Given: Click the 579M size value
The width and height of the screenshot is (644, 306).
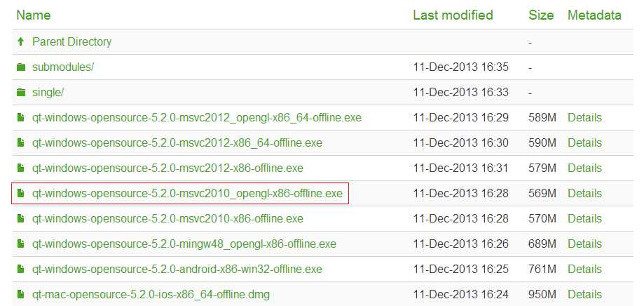Looking at the screenshot, I should [x=542, y=168].
